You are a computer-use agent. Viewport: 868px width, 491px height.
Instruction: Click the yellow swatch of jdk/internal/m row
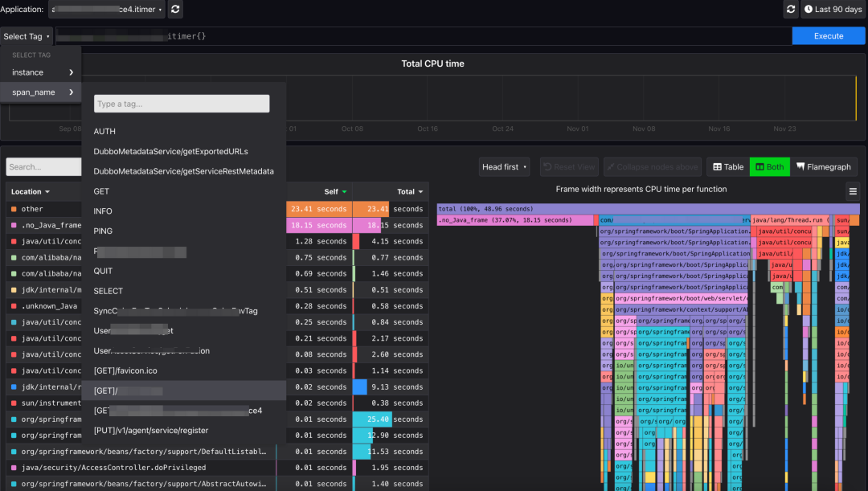coord(14,290)
